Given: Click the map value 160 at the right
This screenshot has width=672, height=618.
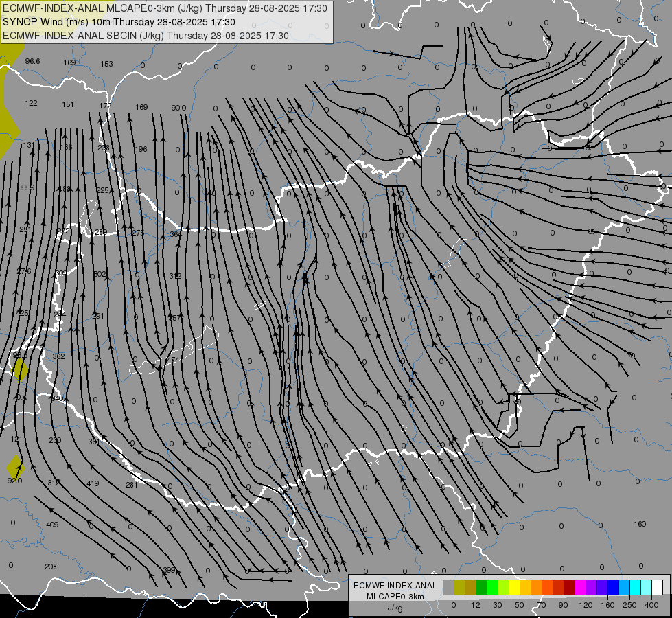Looking at the screenshot, I should pyautogui.click(x=640, y=524).
